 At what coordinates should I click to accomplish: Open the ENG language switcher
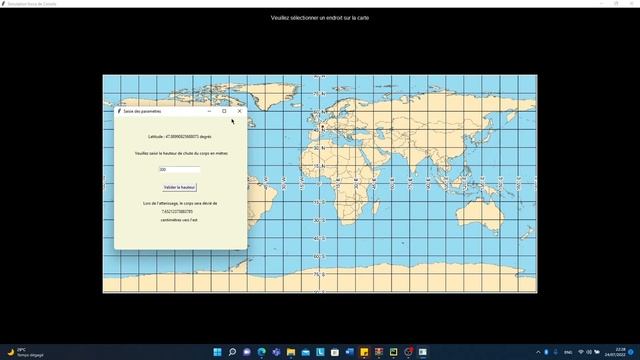pos(568,352)
